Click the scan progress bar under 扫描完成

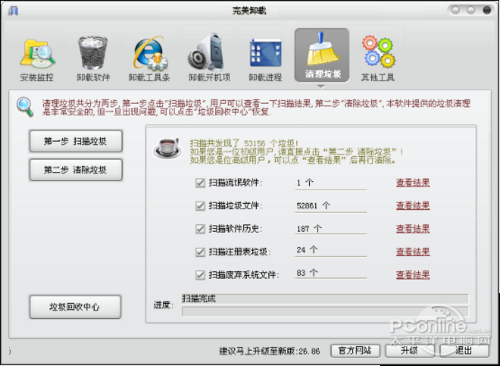325,311
